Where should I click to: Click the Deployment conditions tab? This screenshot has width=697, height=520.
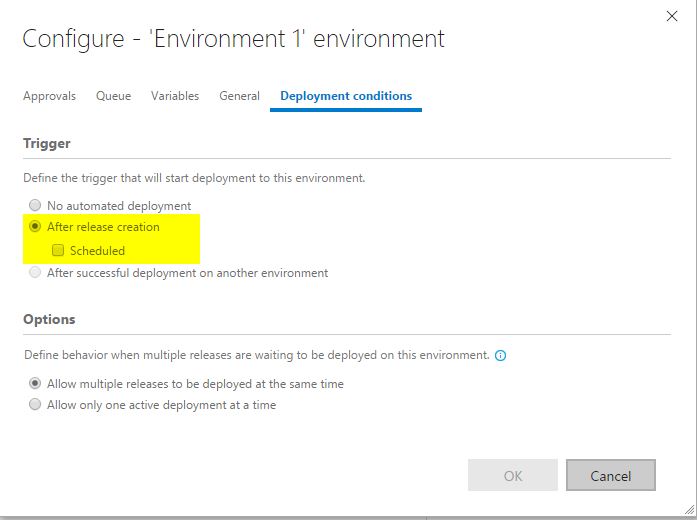coord(346,96)
